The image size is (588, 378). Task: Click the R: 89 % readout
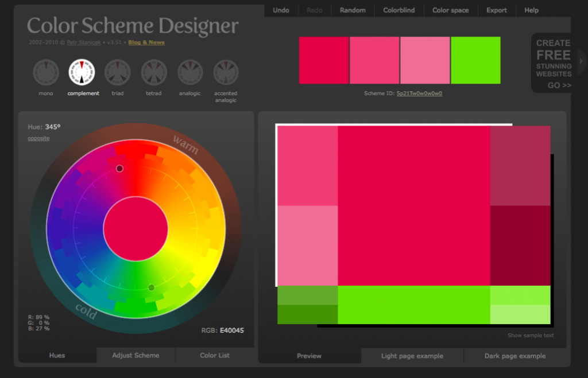(x=38, y=317)
